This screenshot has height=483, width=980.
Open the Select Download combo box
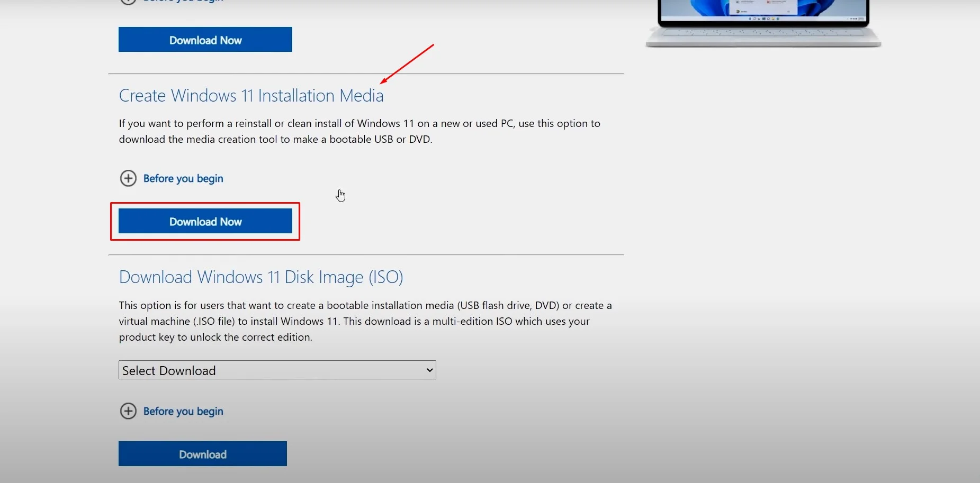(x=270, y=370)
